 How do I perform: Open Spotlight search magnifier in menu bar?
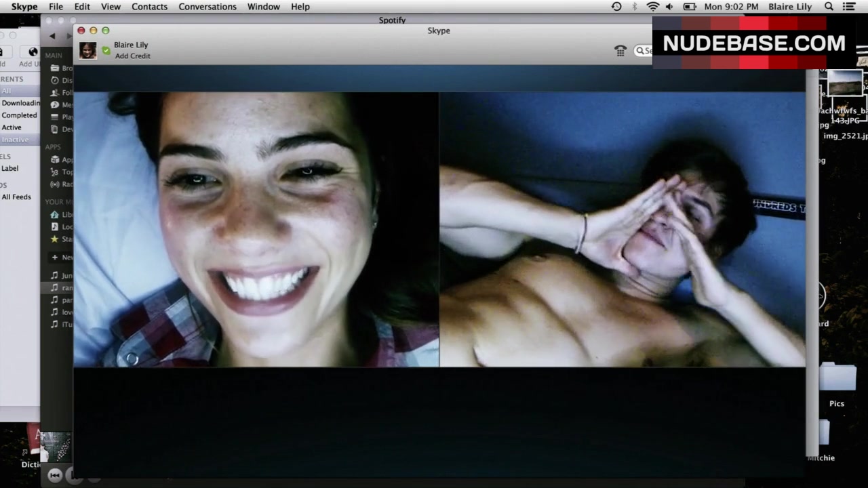point(829,7)
